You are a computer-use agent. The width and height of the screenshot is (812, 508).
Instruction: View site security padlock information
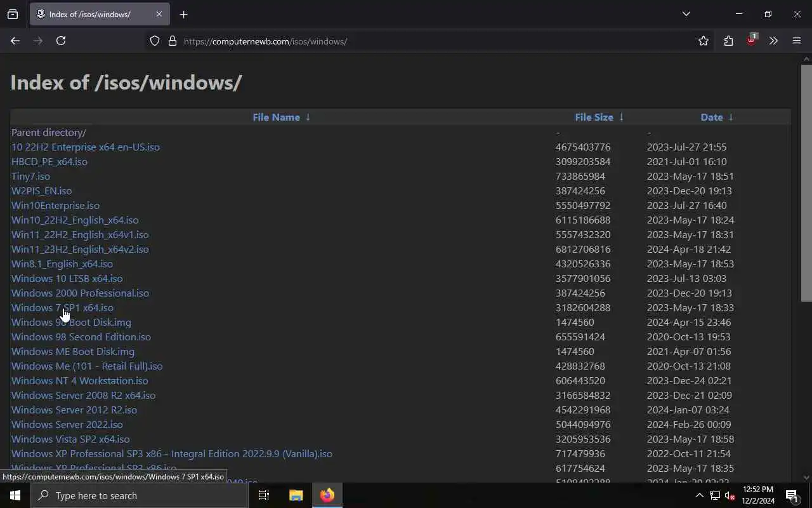(172, 41)
